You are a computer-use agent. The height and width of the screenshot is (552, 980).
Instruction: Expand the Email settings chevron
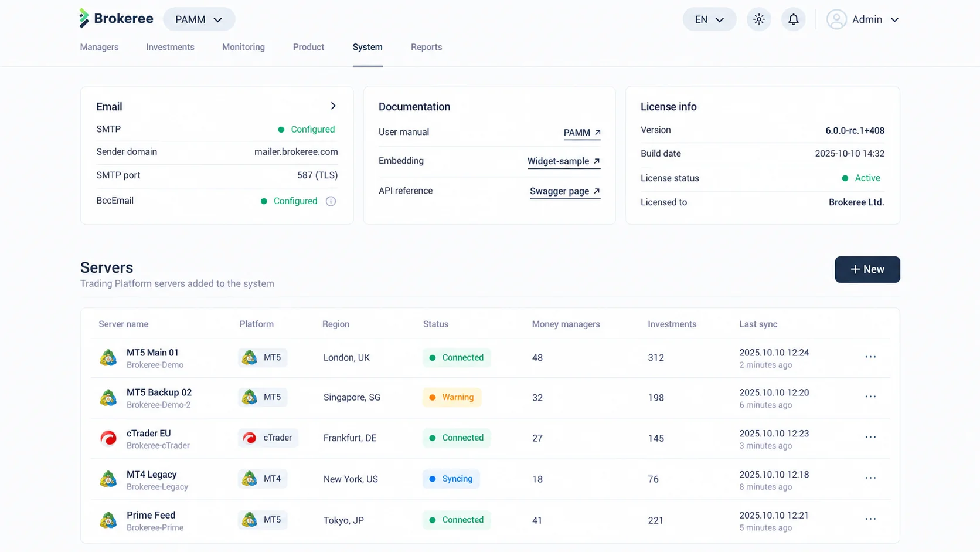tap(333, 106)
